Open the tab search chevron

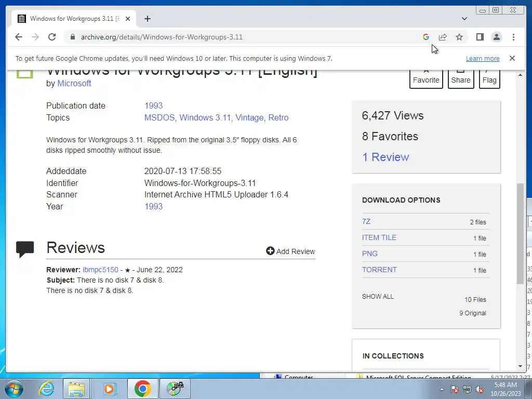pyautogui.click(x=464, y=19)
